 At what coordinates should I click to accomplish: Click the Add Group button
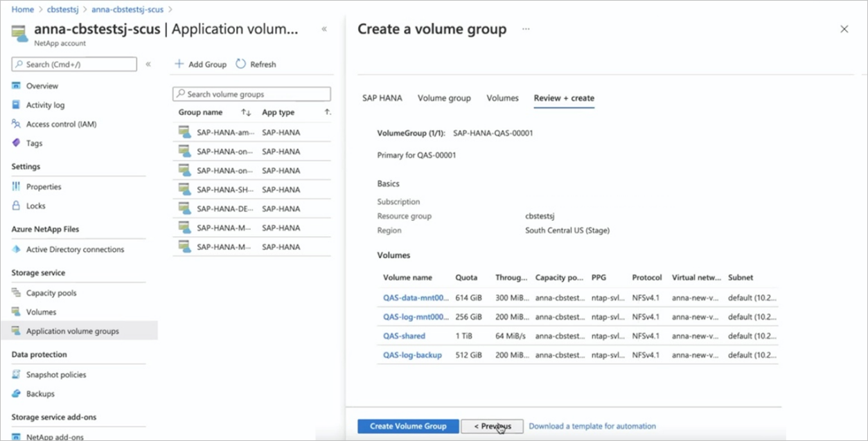[200, 64]
